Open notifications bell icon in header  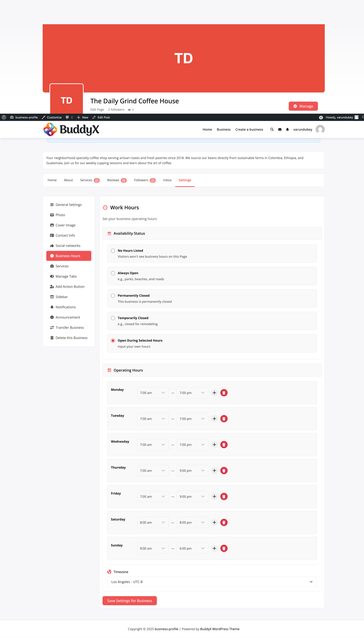[x=287, y=129]
